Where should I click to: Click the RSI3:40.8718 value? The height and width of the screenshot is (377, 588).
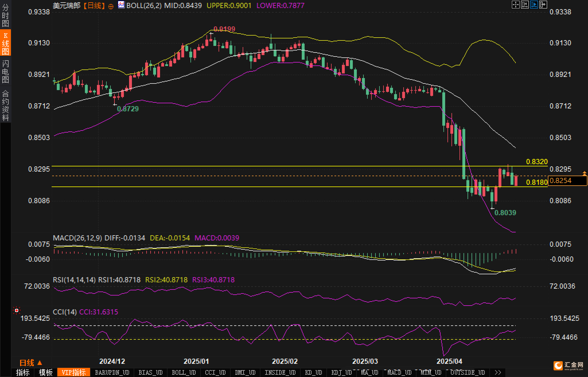pyautogui.click(x=213, y=280)
